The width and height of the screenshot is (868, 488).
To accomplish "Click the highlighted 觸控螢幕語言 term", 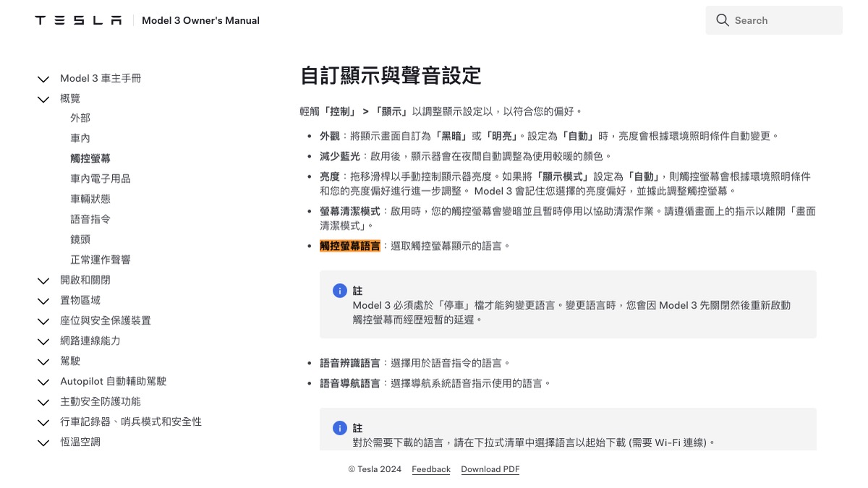I will pos(350,246).
